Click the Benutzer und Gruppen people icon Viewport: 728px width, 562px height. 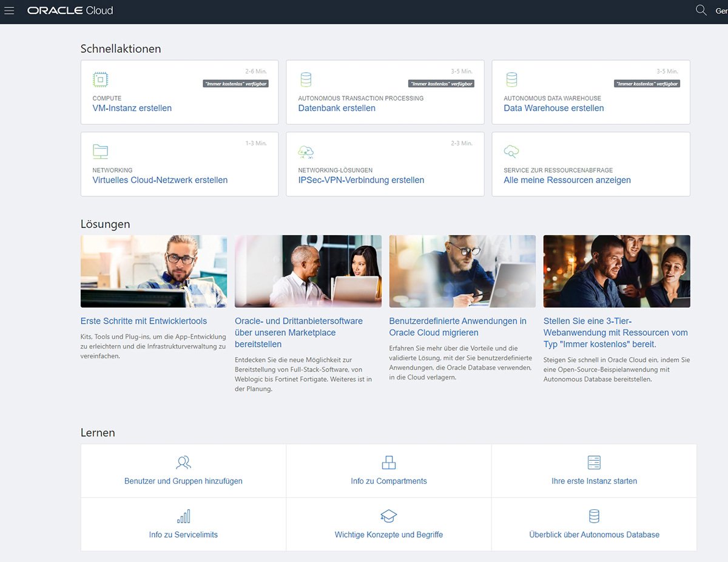pyautogui.click(x=183, y=462)
